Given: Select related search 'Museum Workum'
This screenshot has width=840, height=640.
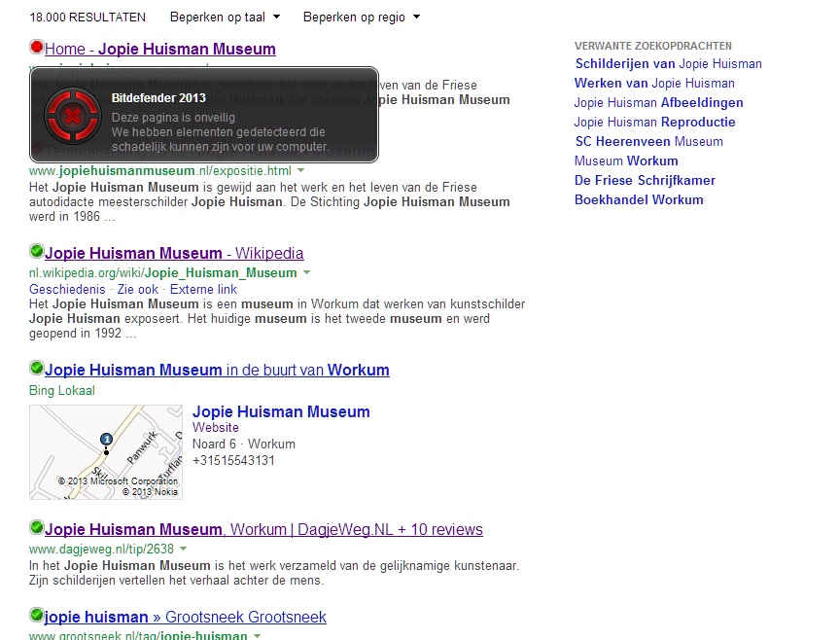Looking at the screenshot, I should click(x=626, y=160).
